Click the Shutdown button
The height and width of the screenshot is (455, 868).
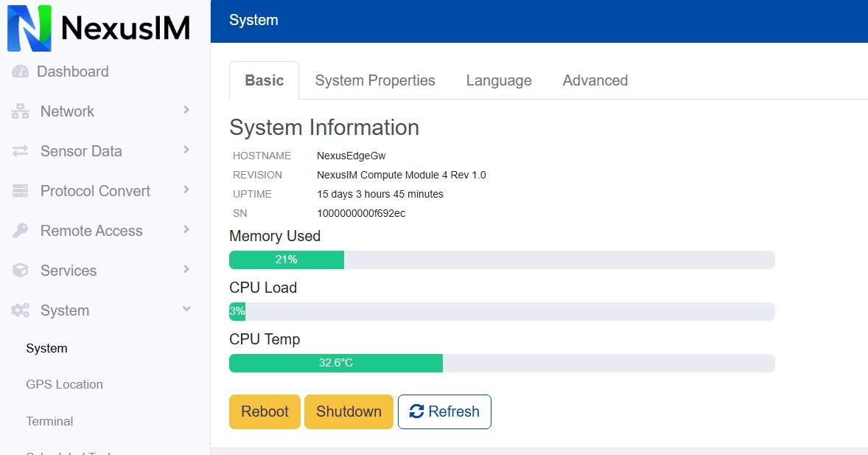tap(349, 411)
